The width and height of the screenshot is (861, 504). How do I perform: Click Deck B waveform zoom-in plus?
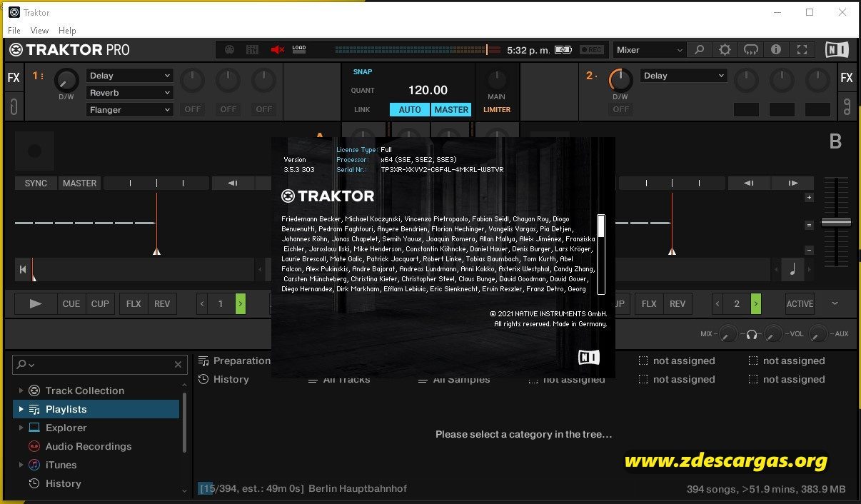[809, 198]
